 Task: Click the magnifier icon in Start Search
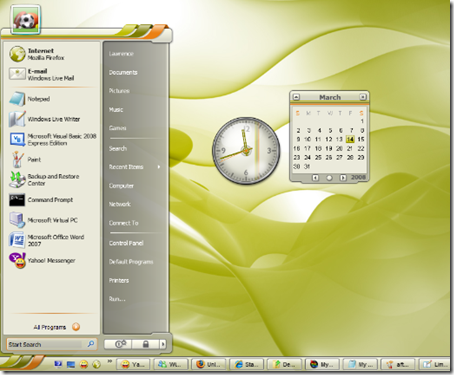click(x=90, y=344)
